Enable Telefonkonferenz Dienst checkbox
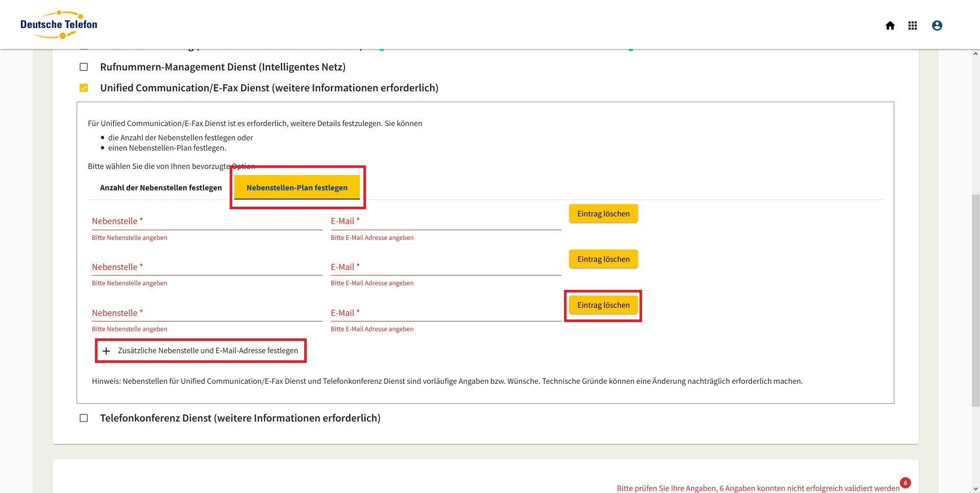Viewport: 980px width, 493px height. click(84, 418)
